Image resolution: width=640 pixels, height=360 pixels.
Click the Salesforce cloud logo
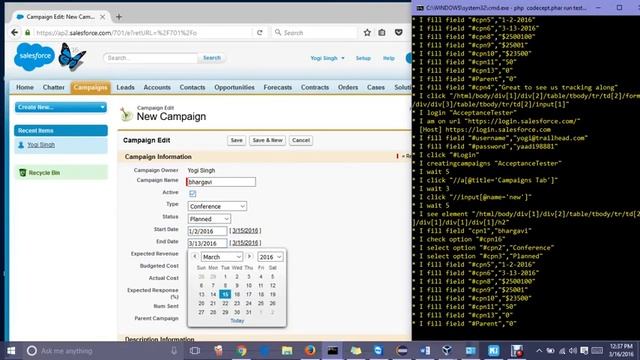pyautogui.click(x=34, y=57)
